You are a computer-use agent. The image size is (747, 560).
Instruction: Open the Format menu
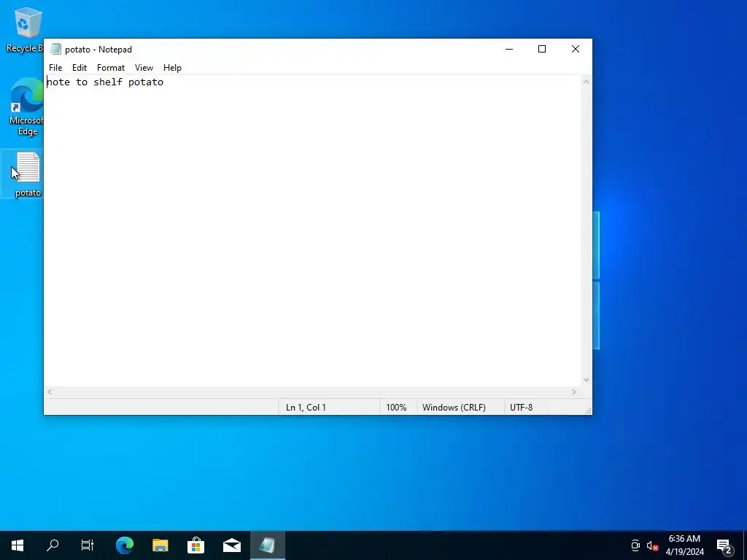tap(111, 68)
